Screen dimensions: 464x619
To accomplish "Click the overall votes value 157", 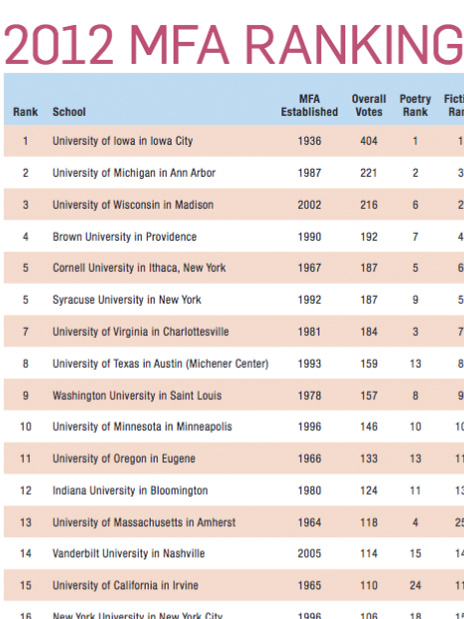I will pos(368,396).
